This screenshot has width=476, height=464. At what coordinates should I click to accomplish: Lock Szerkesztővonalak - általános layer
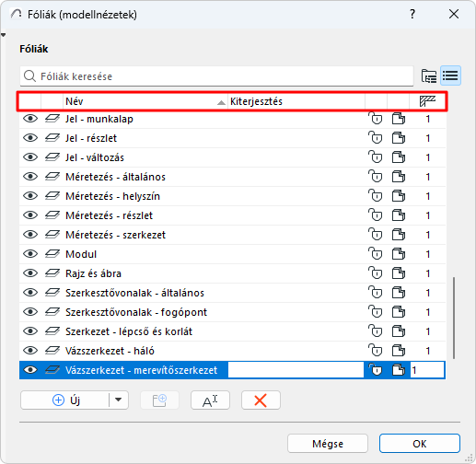point(376,293)
